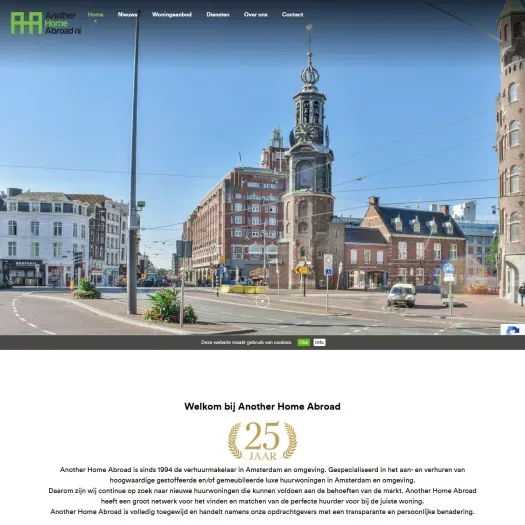Viewport: 525px width, 525px height.
Task: Click the cookie notice text 'Deze website maakt gebruik van cookies'
Action: [246, 342]
